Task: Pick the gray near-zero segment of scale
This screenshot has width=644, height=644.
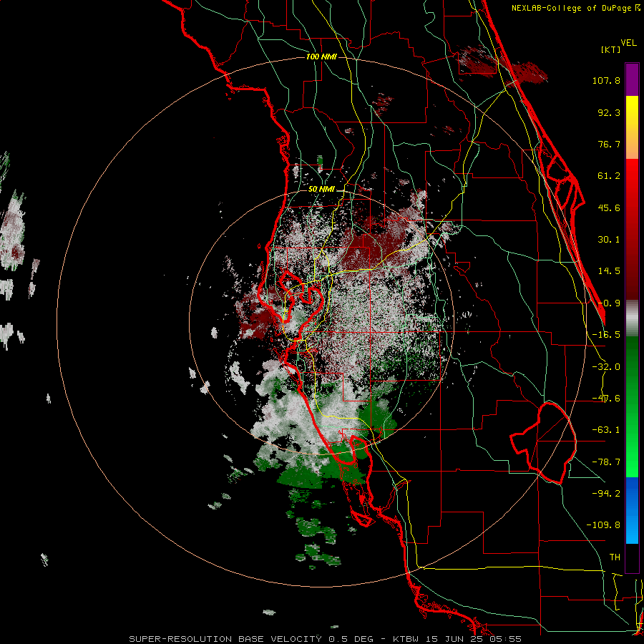Action: pos(632,318)
